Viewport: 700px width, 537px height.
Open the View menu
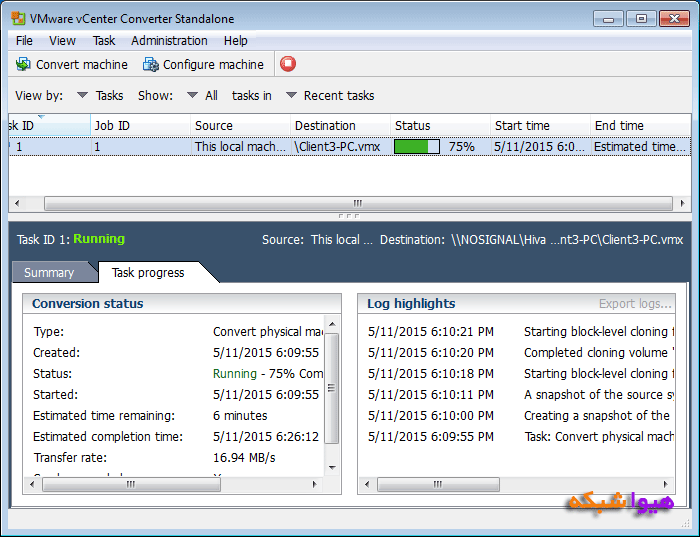point(62,41)
